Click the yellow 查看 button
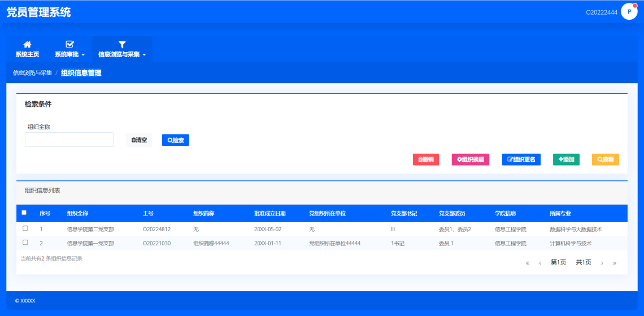644x316 pixels. [x=606, y=159]
